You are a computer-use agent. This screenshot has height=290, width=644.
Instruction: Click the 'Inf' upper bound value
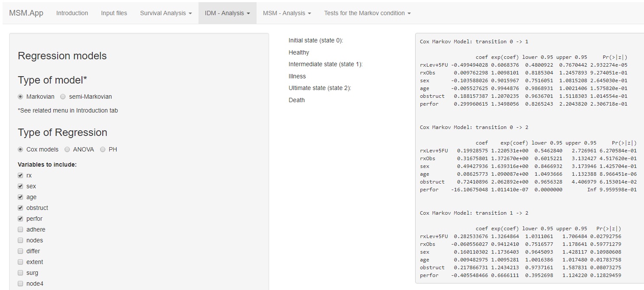(592, 190)
